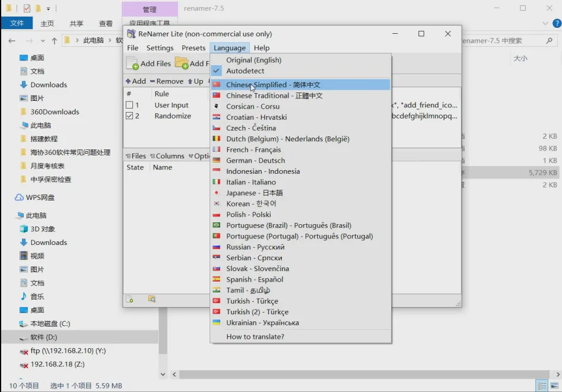Click the Brazil flag icon
Screen dimensions: 562x392
coord(216,225)
